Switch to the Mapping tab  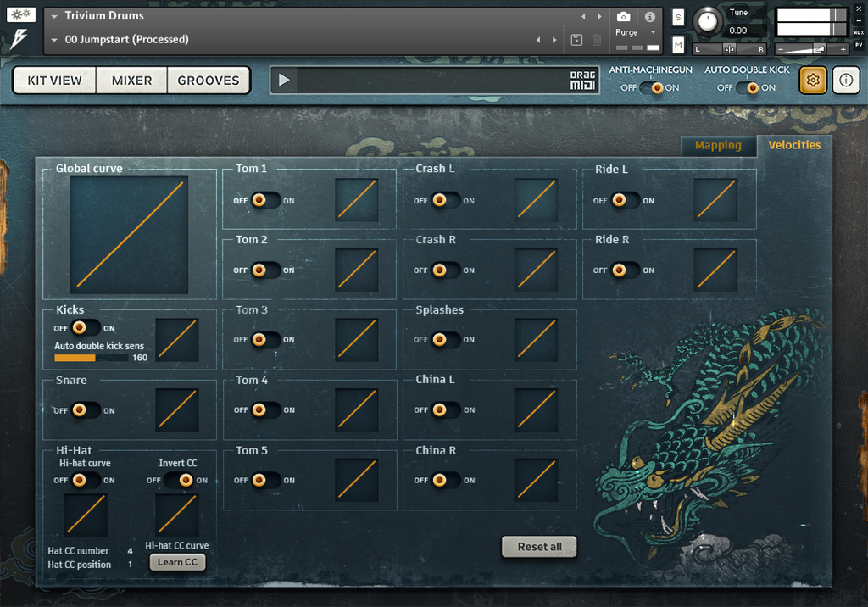click(718, 146)
